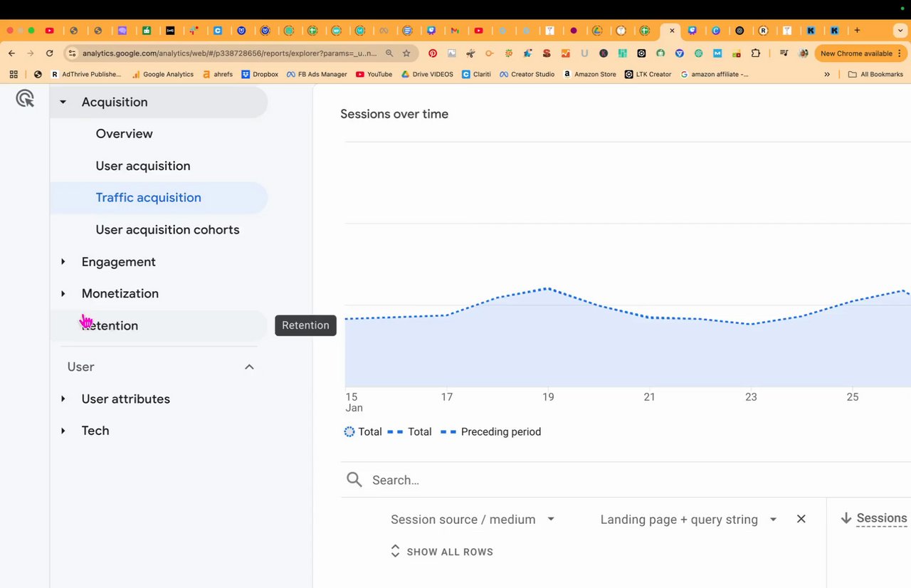
Task: Open a new browser tab
Action: (x=857, y=31)
